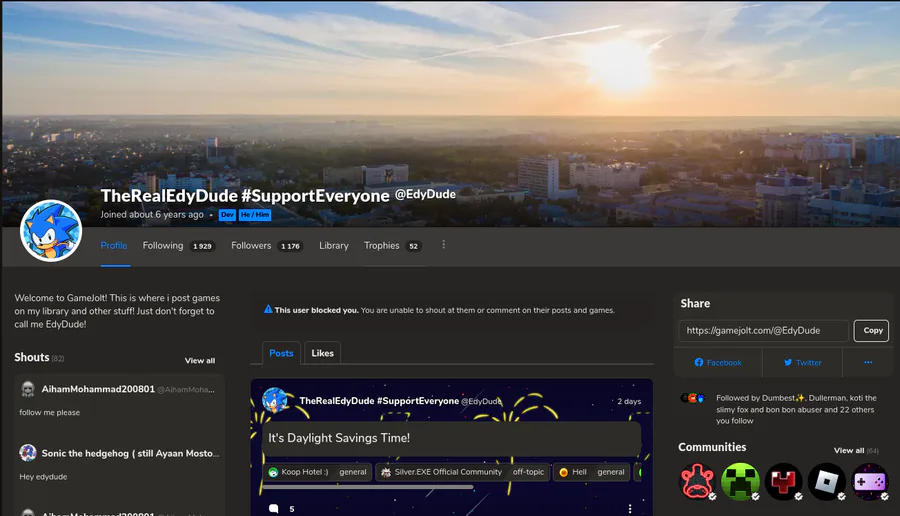Click the @EdyDude handle in the header
Viewport: 900px width, 516px height.
coord(425,195)
